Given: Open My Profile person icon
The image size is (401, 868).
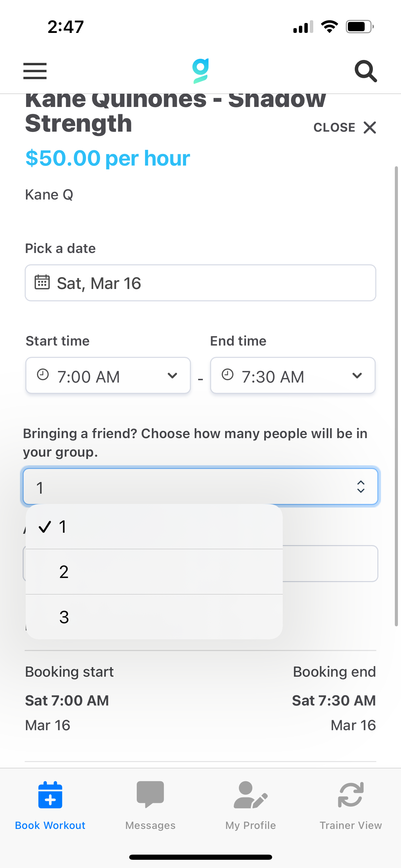Looking at the screenshot, I should click(251, 795).
